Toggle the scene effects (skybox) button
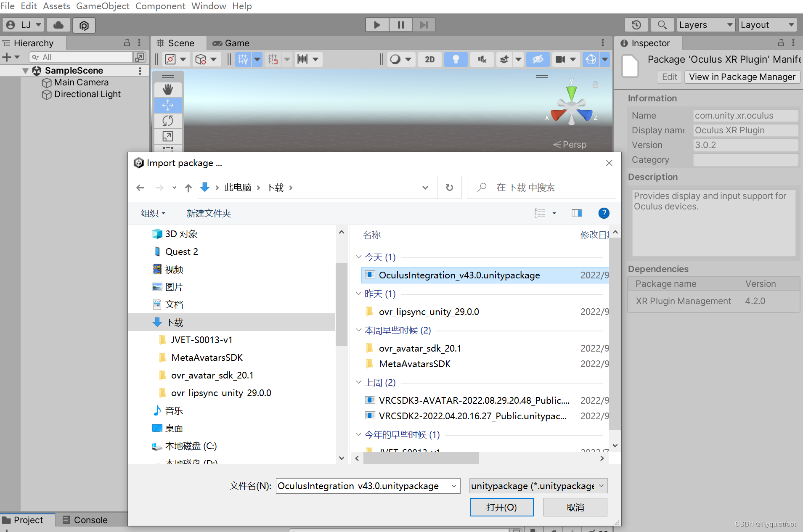The image size is (803, 532). [x=504, y=59]
